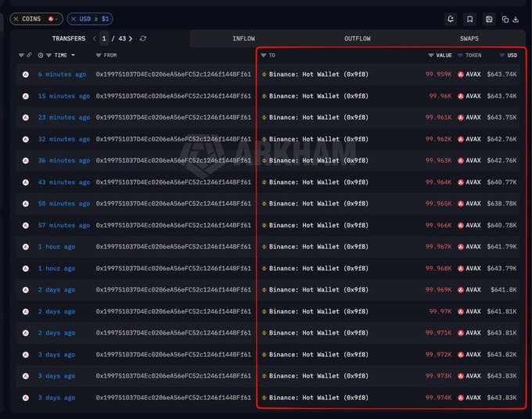This screenshot has width=532, height=419.
Task: Click the save floppy disk icon
Action: [489, 20]
